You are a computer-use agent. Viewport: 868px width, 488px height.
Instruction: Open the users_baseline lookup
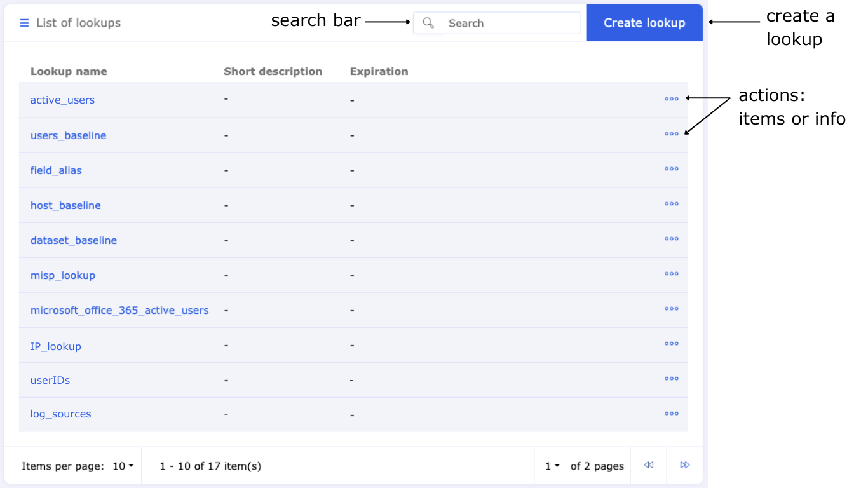(x=69, y=135)
